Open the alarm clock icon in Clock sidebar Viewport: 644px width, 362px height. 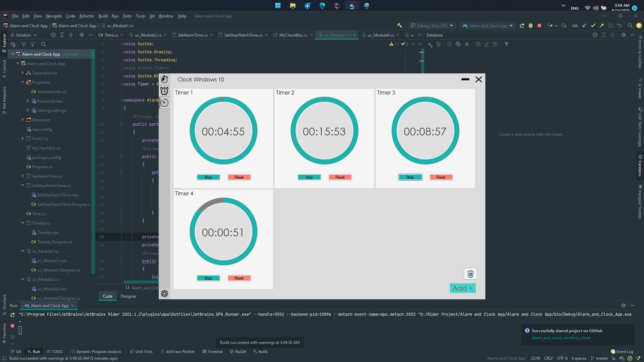[x=164, y=91]
